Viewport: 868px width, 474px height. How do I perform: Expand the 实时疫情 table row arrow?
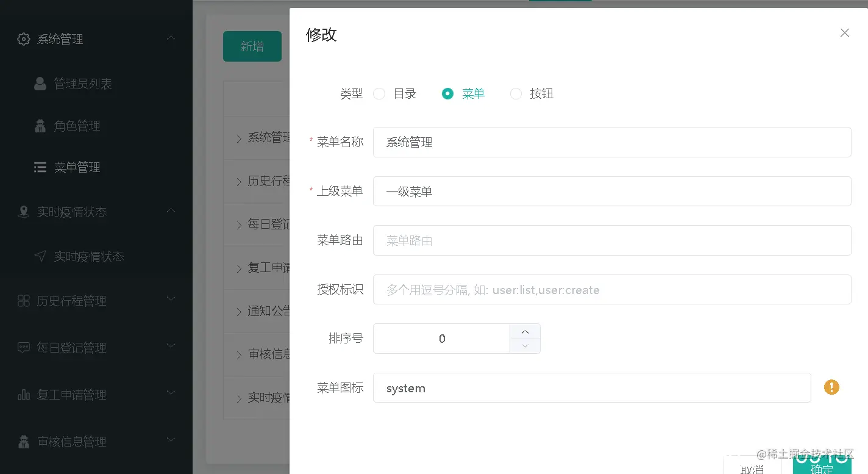click(239, 399)
